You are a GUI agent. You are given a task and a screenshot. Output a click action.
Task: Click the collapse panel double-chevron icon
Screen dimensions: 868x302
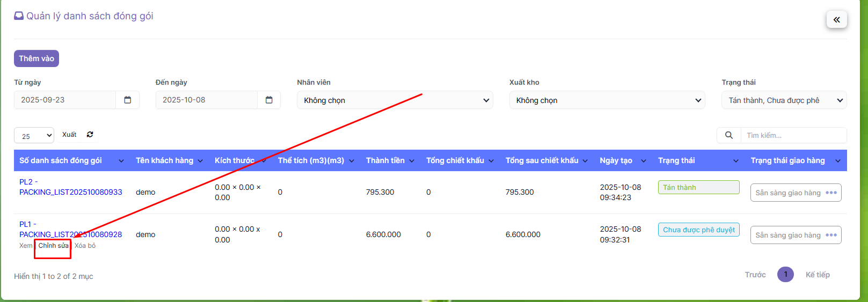[x=836, y=20]
